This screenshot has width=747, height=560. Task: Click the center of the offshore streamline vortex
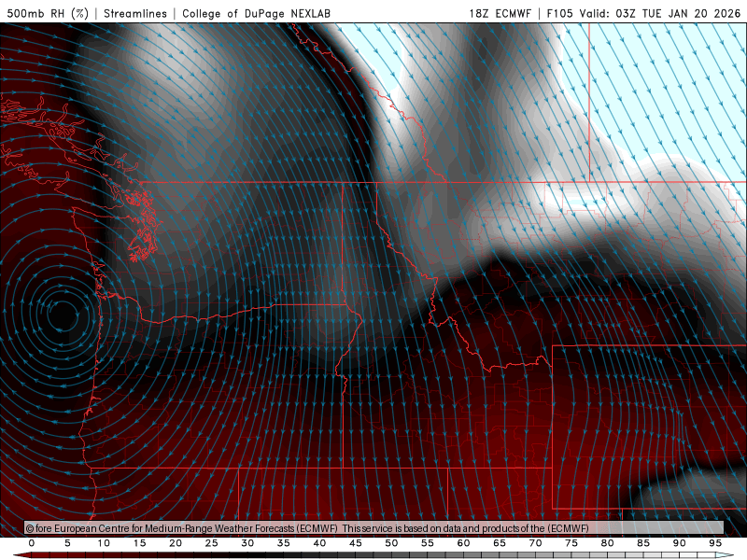click(x=61, y=315)
